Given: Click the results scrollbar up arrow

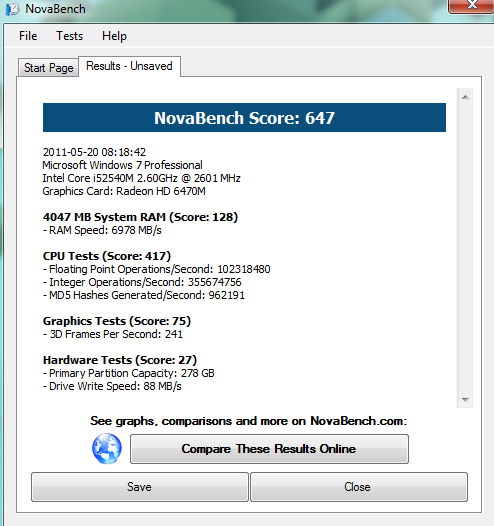Looking at the screenshot, I should (465, 97).
